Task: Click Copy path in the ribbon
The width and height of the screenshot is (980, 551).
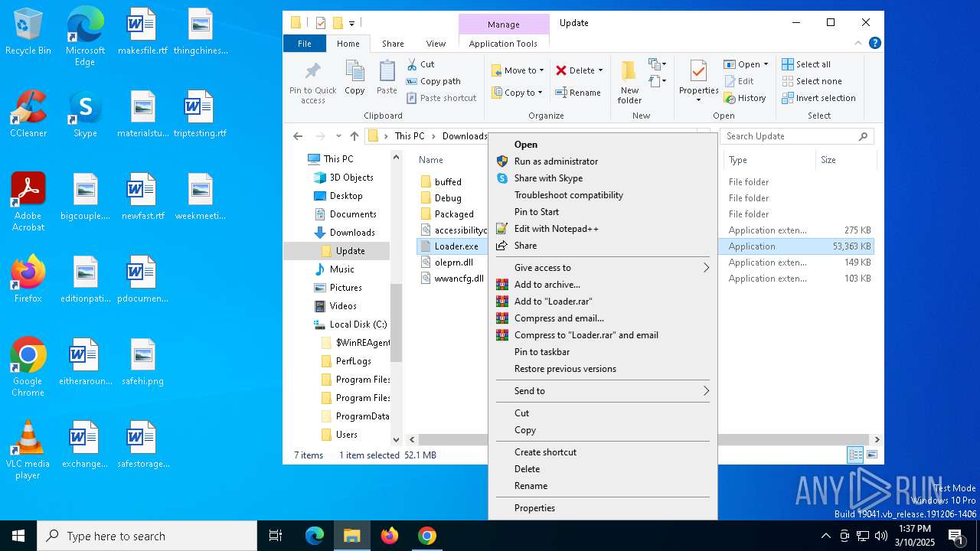Action: tap(433, 81)
